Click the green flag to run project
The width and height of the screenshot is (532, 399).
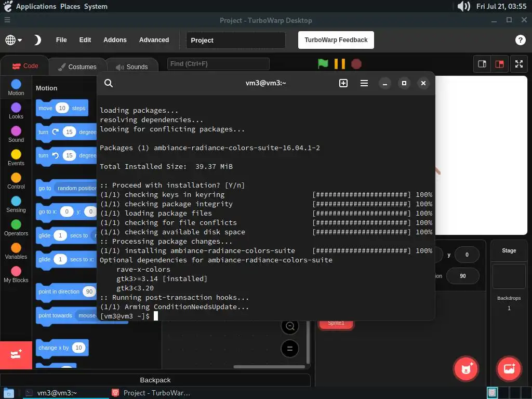point(323,64)
